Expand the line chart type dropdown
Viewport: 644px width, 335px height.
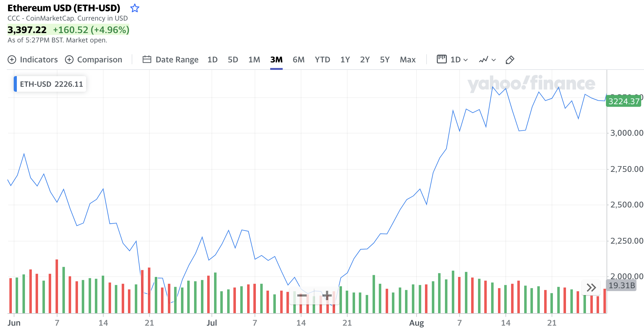click(x=487, y=60)
